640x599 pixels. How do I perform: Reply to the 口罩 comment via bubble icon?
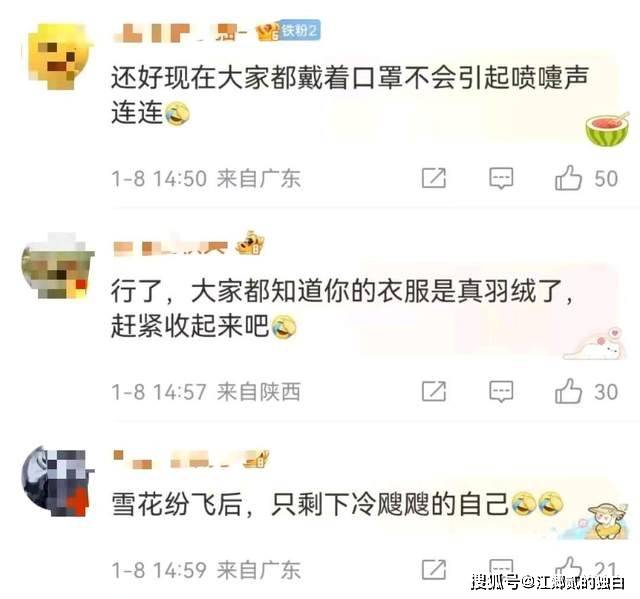[501, 178]
